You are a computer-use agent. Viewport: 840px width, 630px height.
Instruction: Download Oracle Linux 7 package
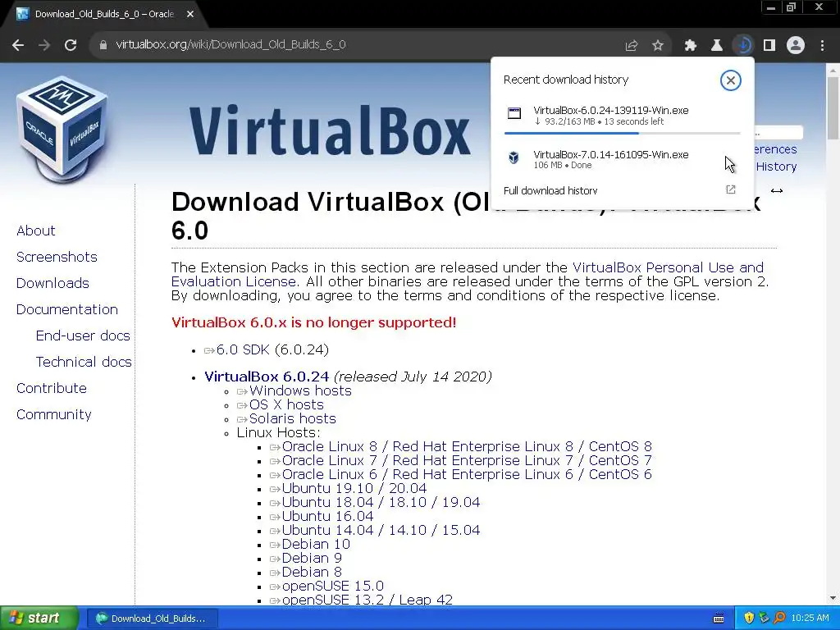point(467,461)
